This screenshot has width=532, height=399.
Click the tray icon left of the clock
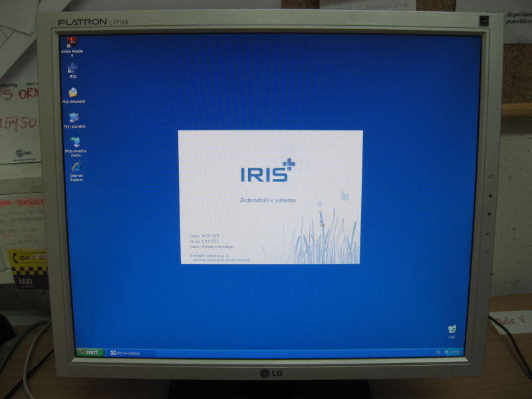tap(446, 352)
